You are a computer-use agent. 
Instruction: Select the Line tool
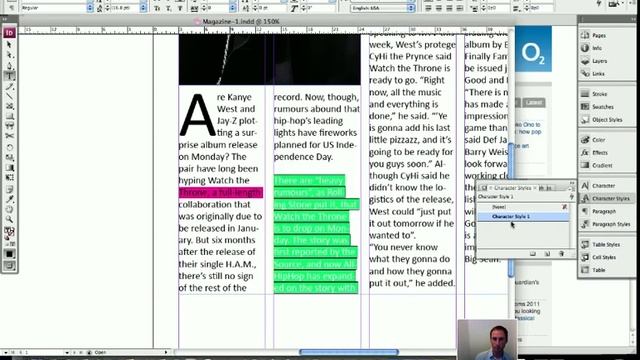pos(9,96)
